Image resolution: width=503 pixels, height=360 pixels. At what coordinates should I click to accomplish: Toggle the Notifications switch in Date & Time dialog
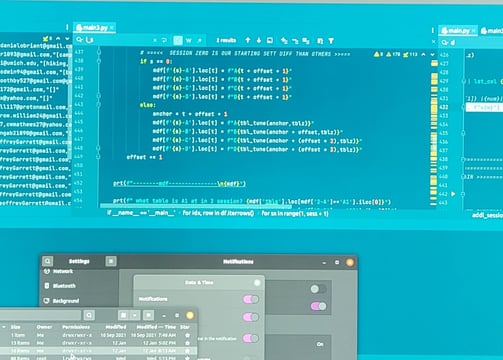(x=251, y=299)
